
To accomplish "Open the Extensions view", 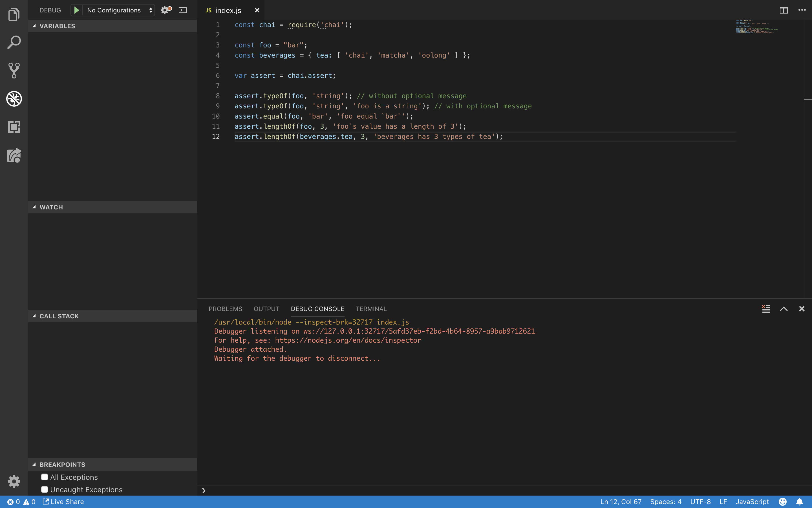I will (x=14, y=127).
